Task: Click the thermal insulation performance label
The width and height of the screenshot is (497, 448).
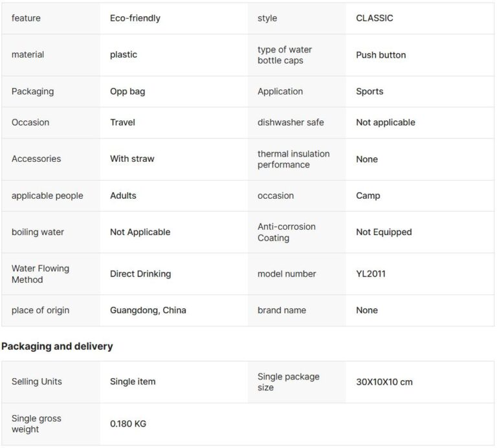Action: coord(294,159)
